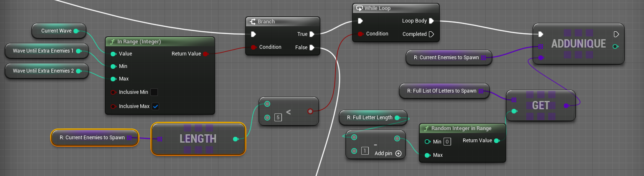Click the subtract node output pin
Viewport: 644px width, 176px height.
click(397, 138)
